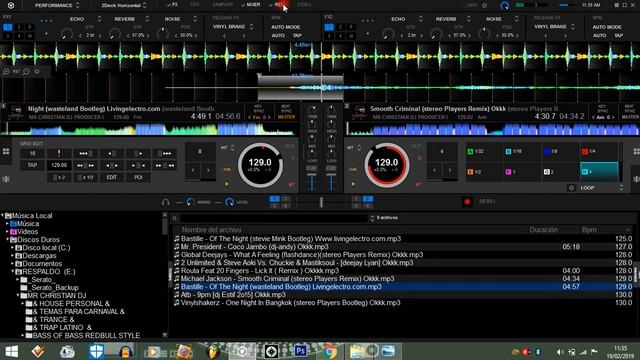Select loop pad C 1/8
Screen dimensions: 640x360
coord(561,151)
